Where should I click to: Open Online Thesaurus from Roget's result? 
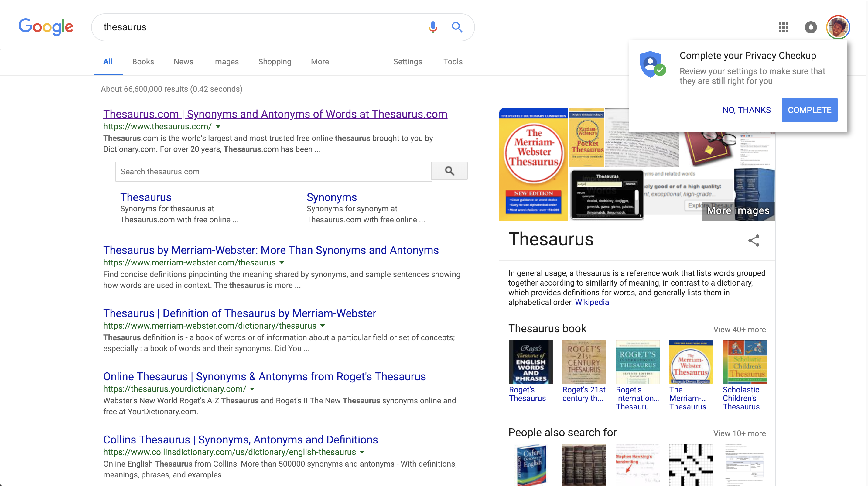265,376
